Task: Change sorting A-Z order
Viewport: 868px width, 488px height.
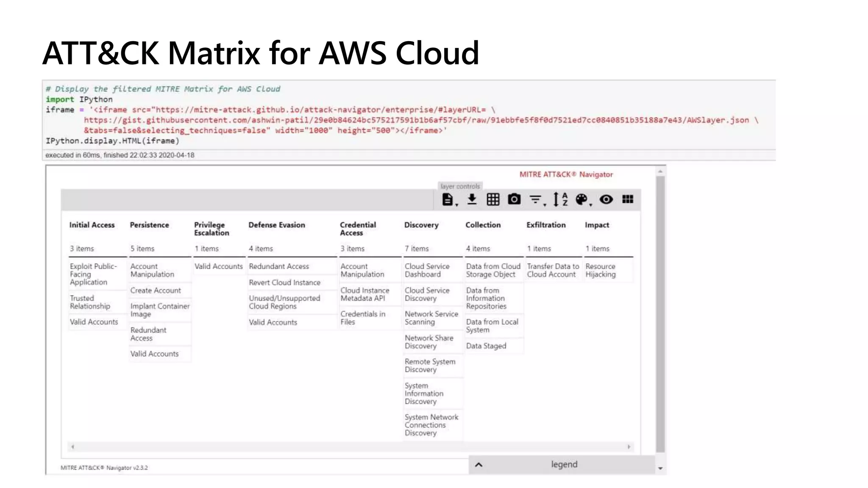Action: [560, 200]
